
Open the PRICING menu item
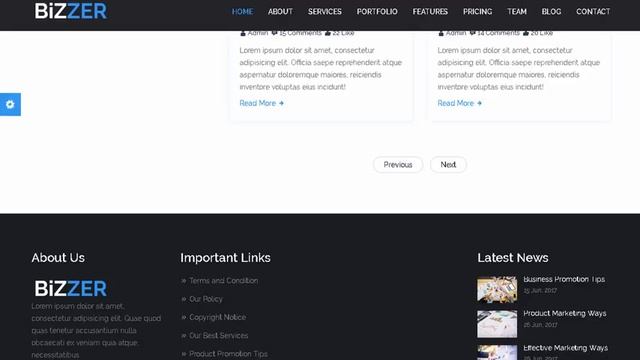tap(478, 12)
